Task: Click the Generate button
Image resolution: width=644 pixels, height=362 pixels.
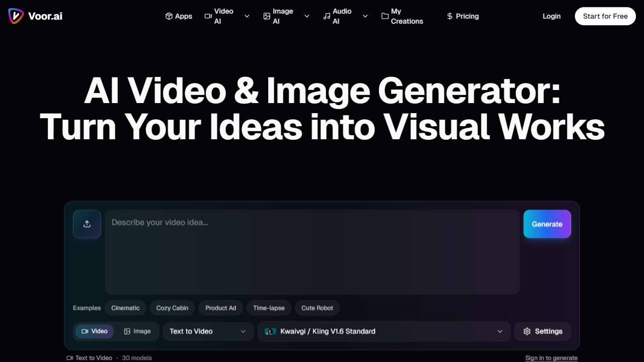Action: pos(547,224)
